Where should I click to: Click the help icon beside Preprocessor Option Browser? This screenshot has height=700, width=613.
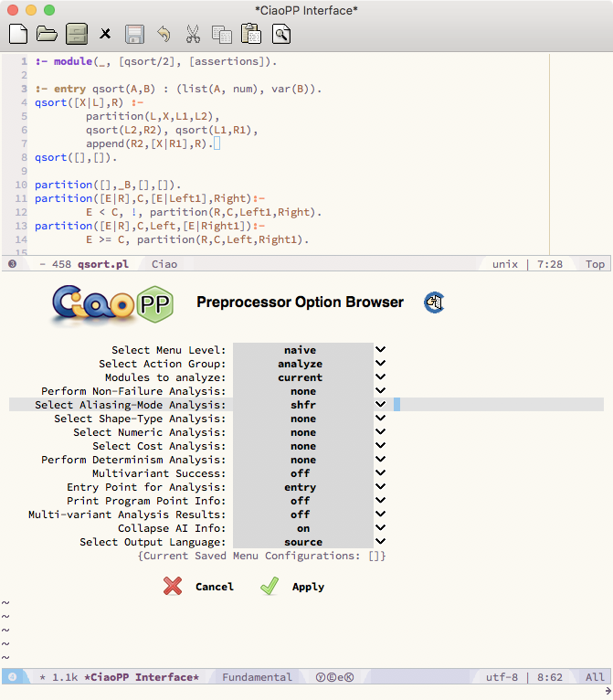(x=434, y=302)
